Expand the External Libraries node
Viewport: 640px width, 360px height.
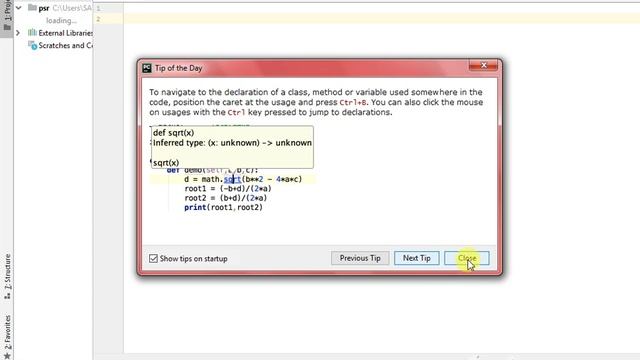tap(18, 33)
